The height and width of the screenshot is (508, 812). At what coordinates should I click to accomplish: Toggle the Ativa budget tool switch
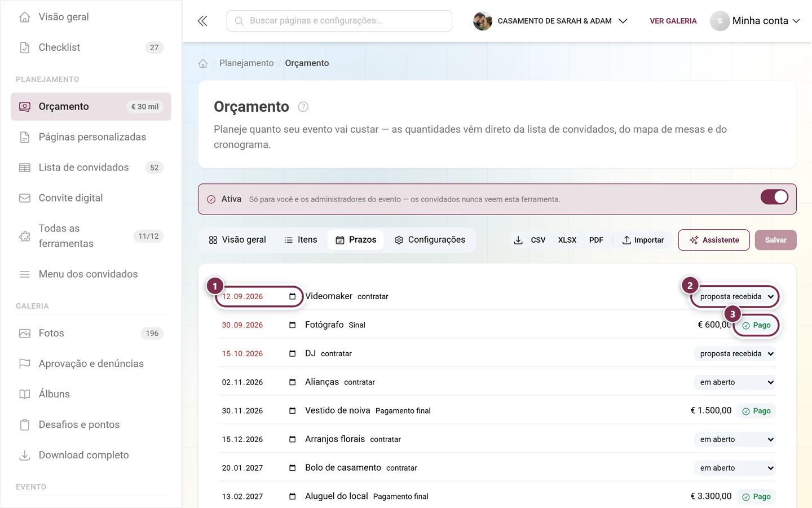coord(774,197)
